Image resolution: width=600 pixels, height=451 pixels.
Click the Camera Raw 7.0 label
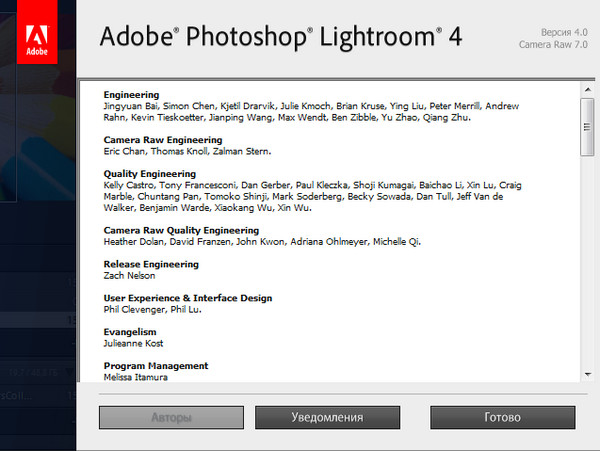[x=555, y=45]
